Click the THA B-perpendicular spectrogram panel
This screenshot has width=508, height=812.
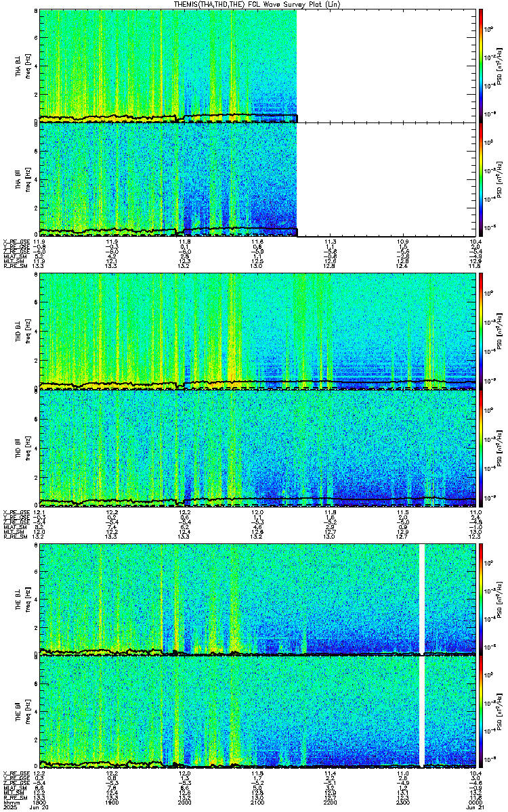(x=258, y=66)
